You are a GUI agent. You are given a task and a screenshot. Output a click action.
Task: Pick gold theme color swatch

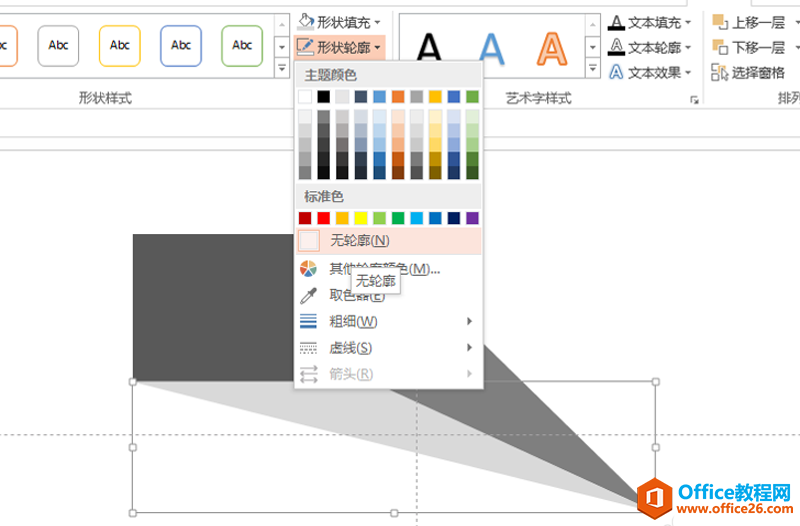(x=435, y=96)
